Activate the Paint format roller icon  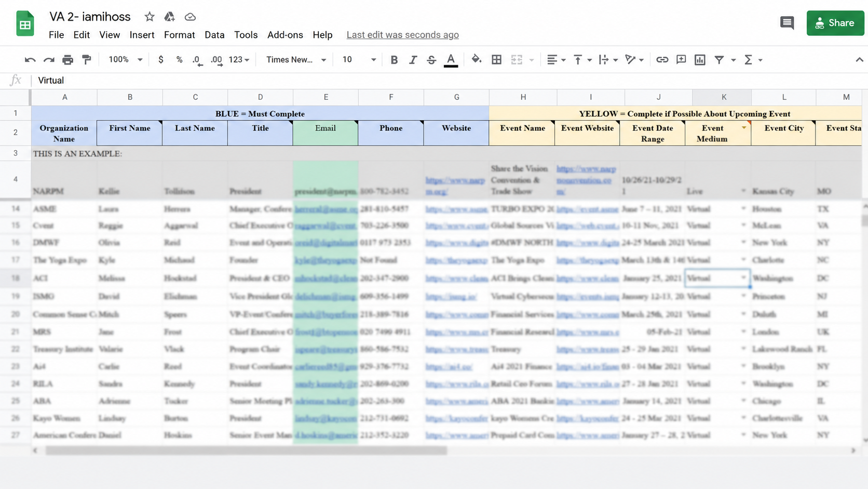(x=87, y=60)
